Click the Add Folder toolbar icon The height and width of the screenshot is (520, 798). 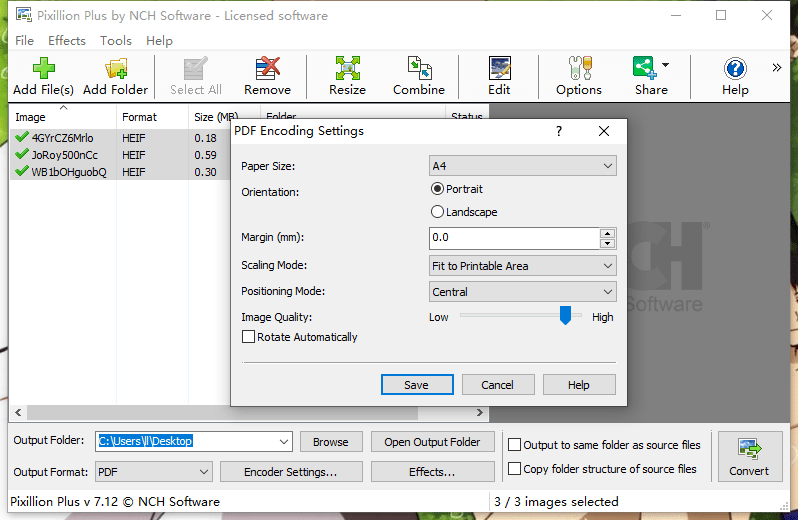click(x=116, y=69)
